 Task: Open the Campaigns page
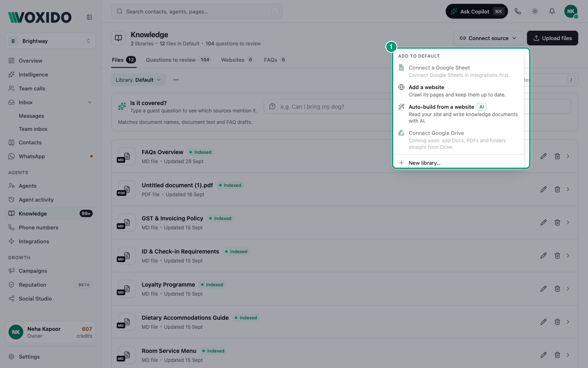coord(51,271)
